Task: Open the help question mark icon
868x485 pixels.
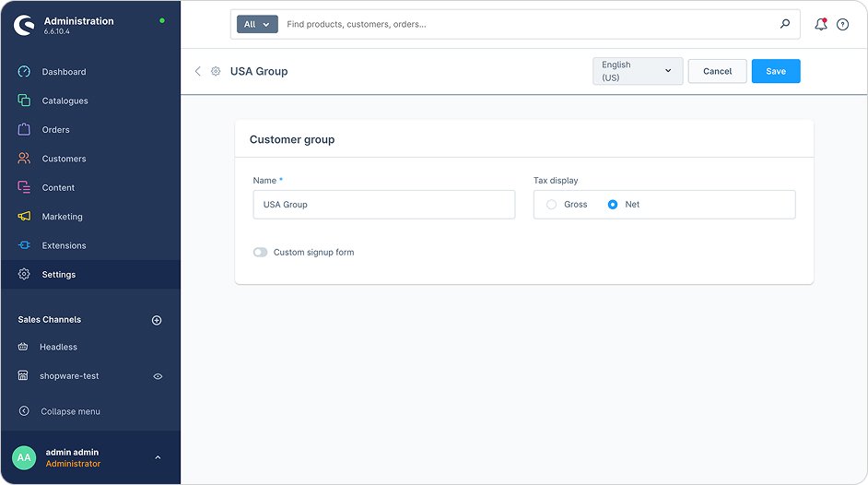Action: (x=842, y=25)
